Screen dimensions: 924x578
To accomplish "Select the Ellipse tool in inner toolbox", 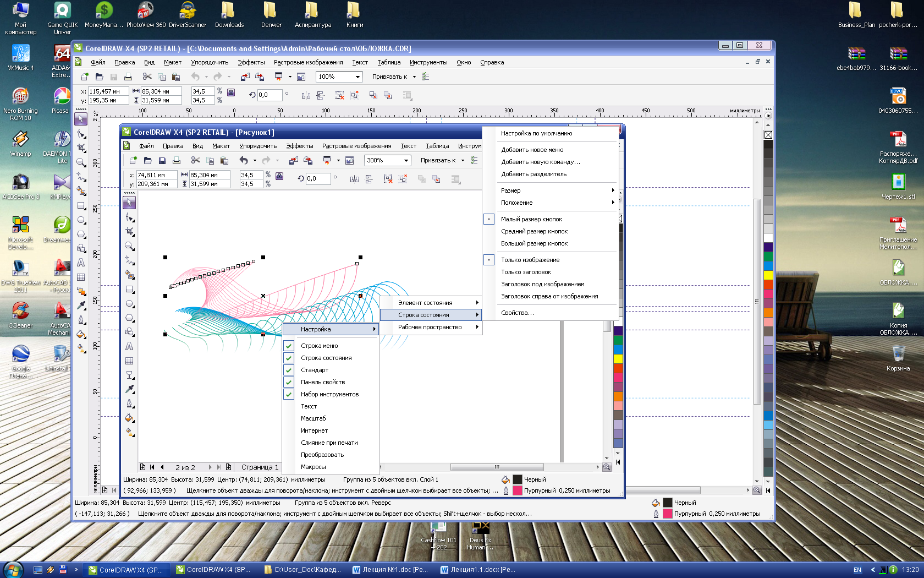I will [129, 303].
